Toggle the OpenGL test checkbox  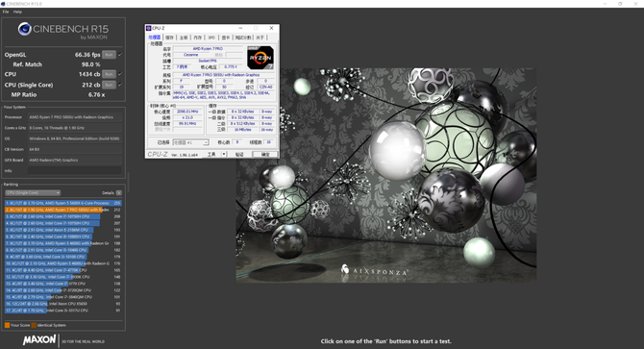click(120, 55)
